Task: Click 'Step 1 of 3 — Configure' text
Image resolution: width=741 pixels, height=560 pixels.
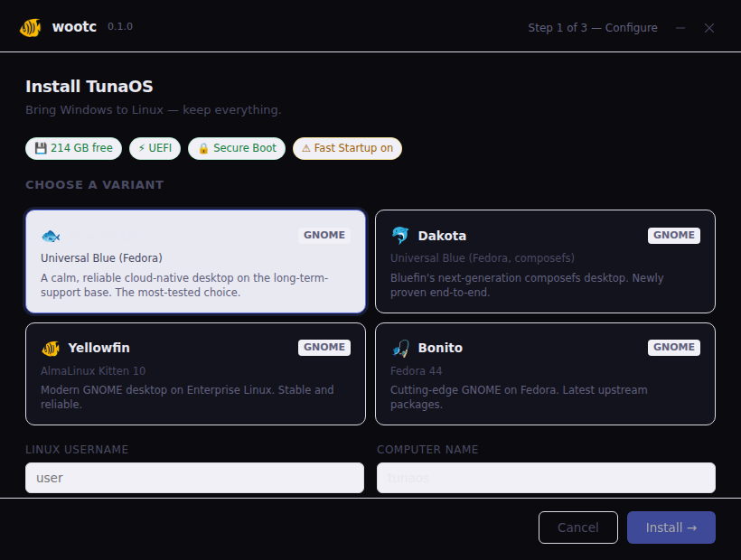Action: click(593, 28)
